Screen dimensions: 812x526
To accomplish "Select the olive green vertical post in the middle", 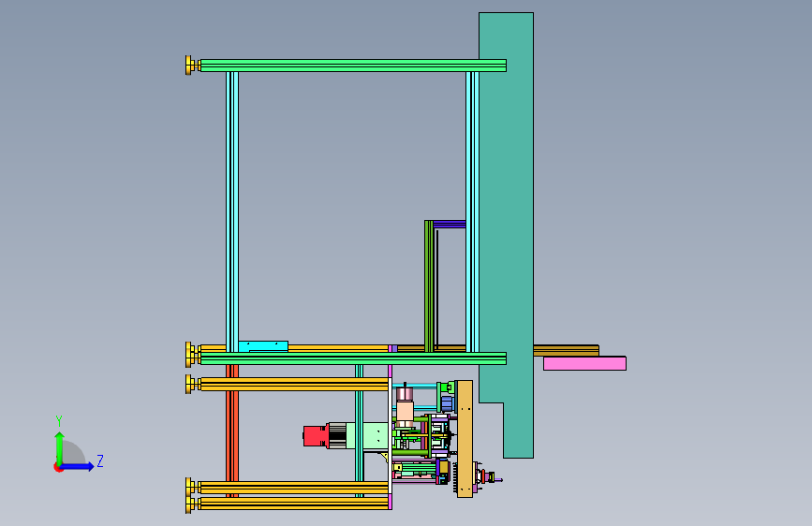I will pyautogui.click(x=429, y=286).
